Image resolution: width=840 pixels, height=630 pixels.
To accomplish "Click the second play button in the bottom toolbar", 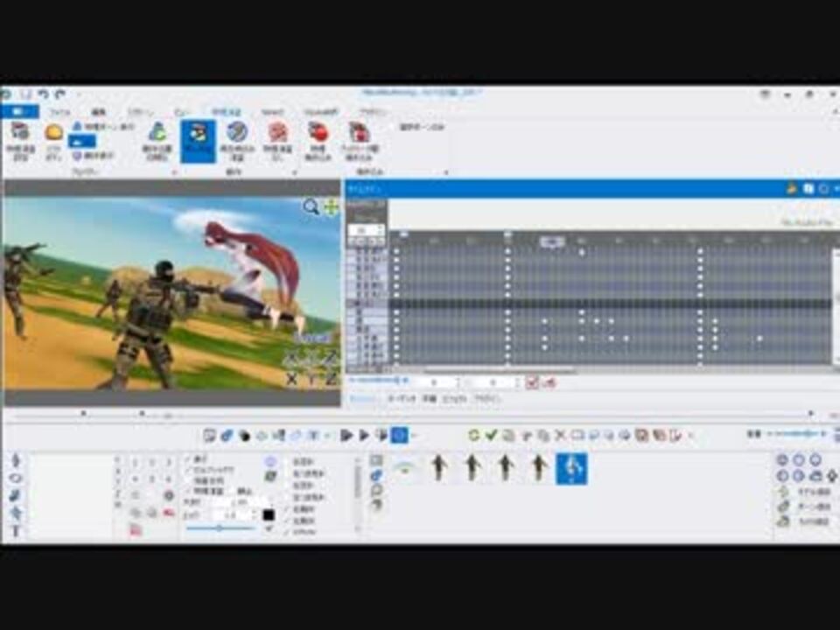I will click(364, 435).
